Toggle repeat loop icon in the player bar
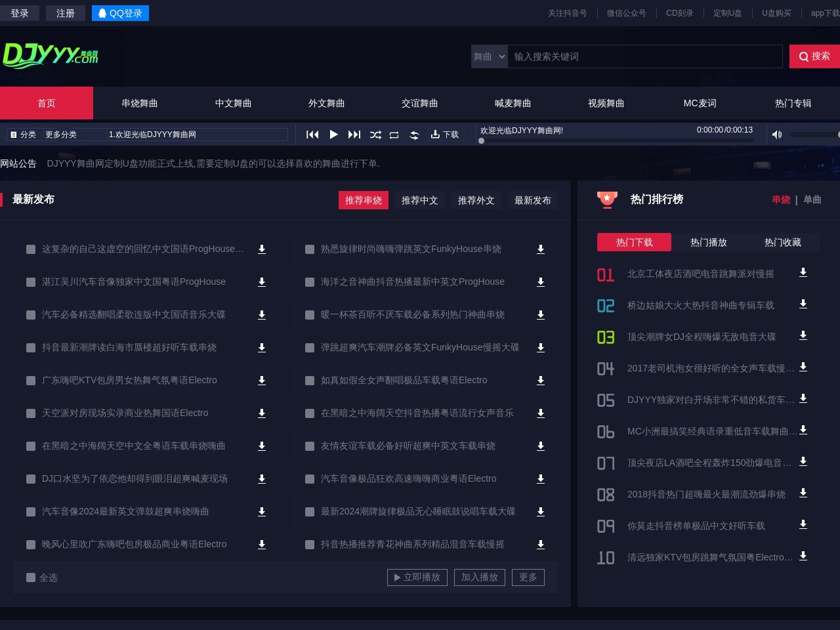Image resolution: width=840 pixels, height=630 pixels. tap(394, 135)
